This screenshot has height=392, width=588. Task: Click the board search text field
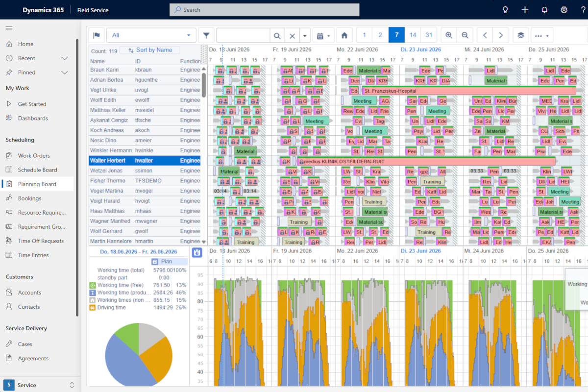coord(243,36)
